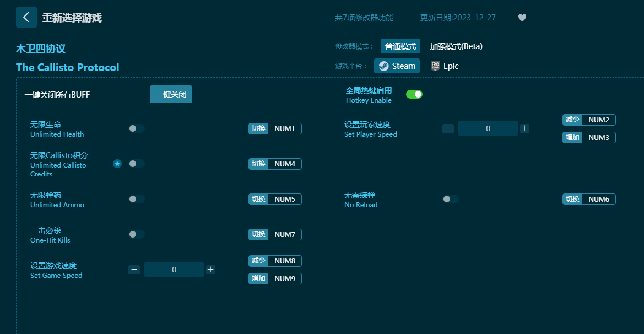The width and height of the screenshot is (644, 334).
Task: Click the Steam logo icon
Action: (383, 66)
